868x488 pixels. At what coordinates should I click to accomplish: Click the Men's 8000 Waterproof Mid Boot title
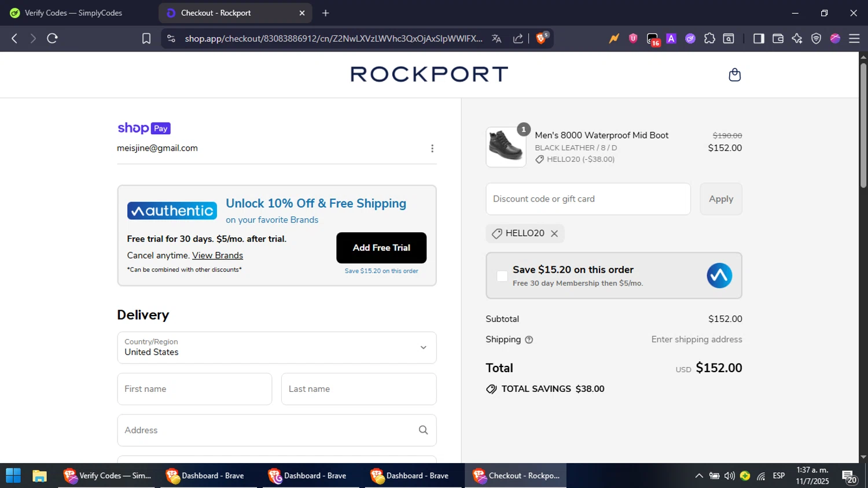click(x=601, y=135)
